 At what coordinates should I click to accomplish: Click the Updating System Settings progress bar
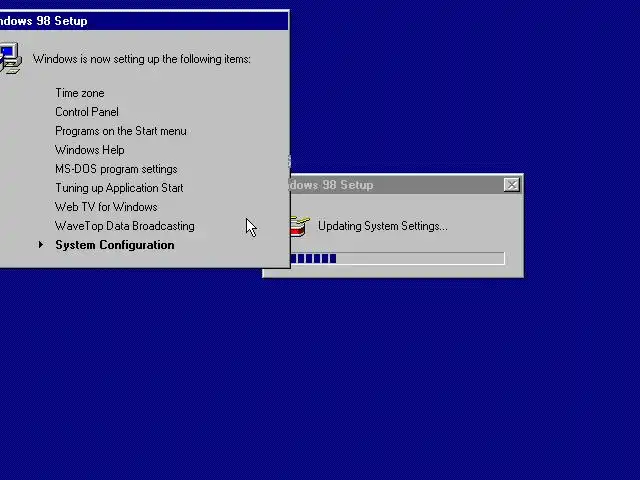(398, 258)
